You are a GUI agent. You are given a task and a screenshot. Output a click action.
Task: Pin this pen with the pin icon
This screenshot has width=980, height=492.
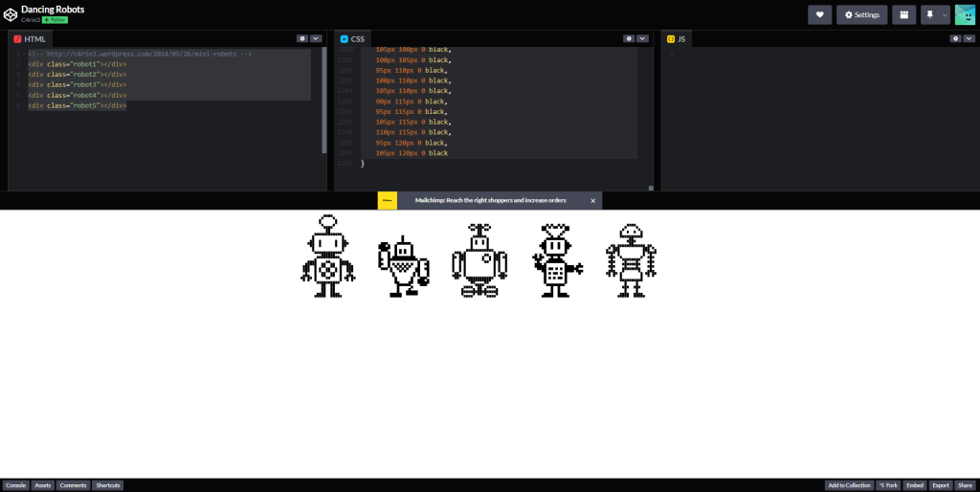pyautogui.click(x=929, y=14)
